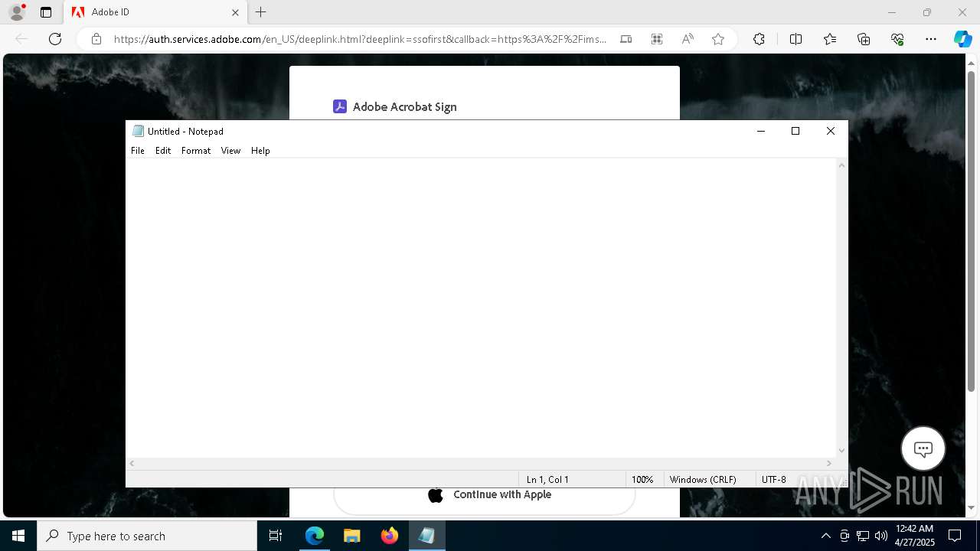Open Favorites list in Edge toolbar
This screenshot has width=980, height=551.
[830, 39]
